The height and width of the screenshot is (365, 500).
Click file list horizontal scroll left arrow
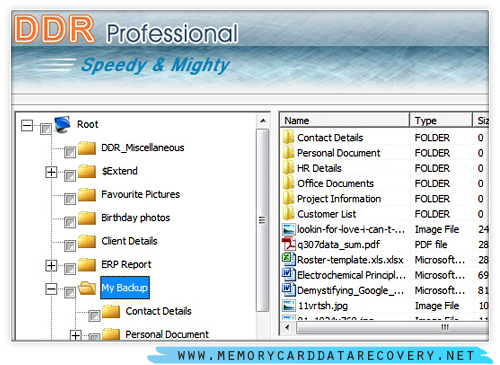click(287, 327)
